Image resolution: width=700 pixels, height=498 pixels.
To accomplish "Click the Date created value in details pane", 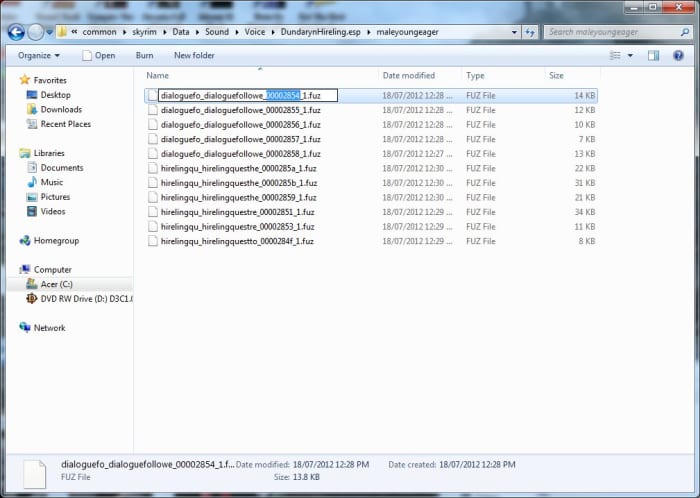I will (477, 465).
